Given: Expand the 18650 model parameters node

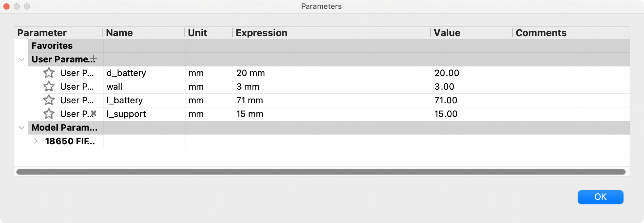Looking at the screenshot, I should [x=36, y=141].
